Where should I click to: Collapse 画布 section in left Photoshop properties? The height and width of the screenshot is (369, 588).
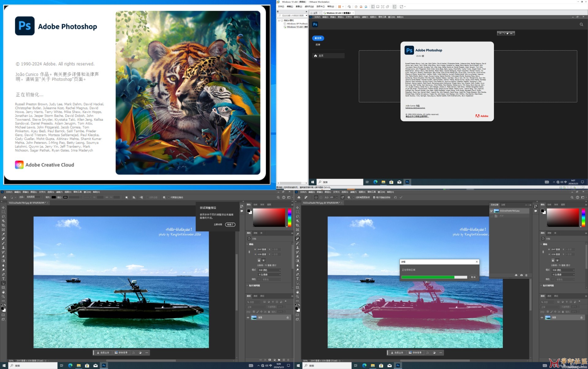point(248,244)
